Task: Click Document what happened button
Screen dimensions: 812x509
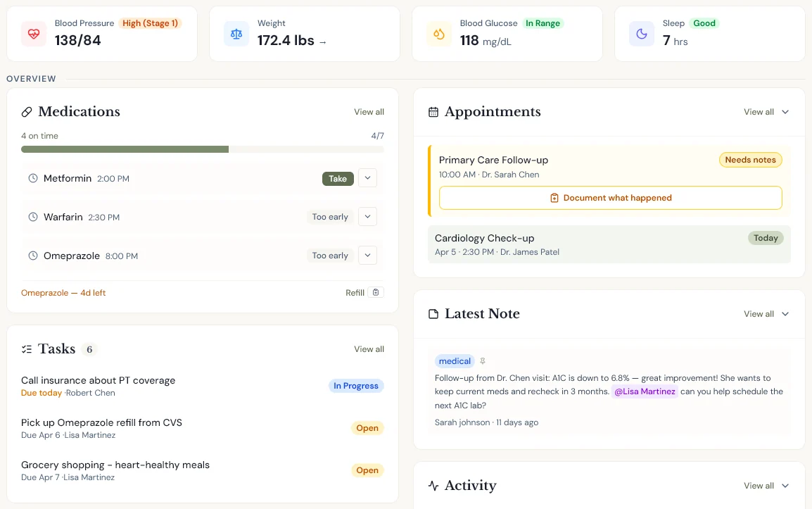Action: 611,198
